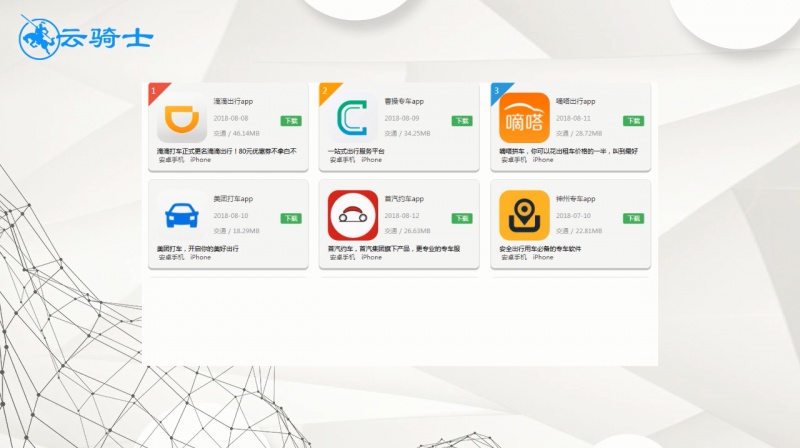Open the 曹操专车app title link

[x=404, y=102]
